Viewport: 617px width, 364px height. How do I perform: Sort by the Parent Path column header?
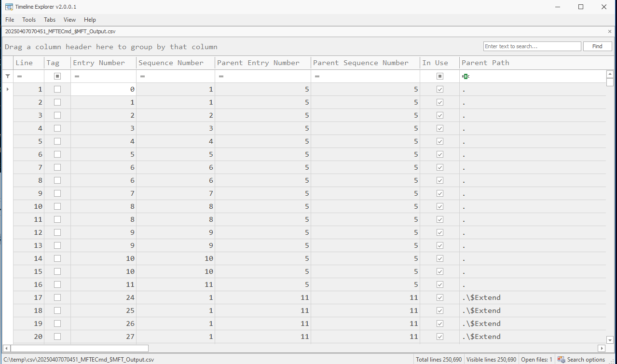click(533, 63)
